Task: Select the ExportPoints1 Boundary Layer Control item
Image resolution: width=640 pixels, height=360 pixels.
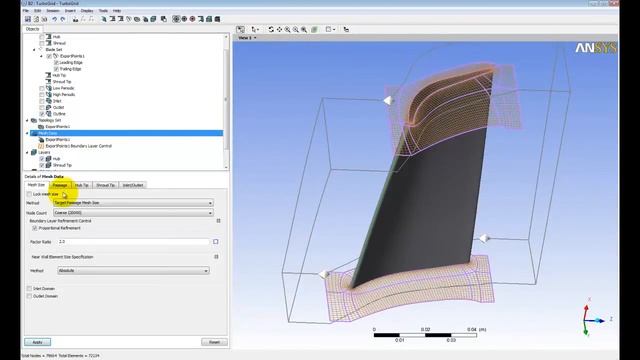Action: click(x=78, y=146)
